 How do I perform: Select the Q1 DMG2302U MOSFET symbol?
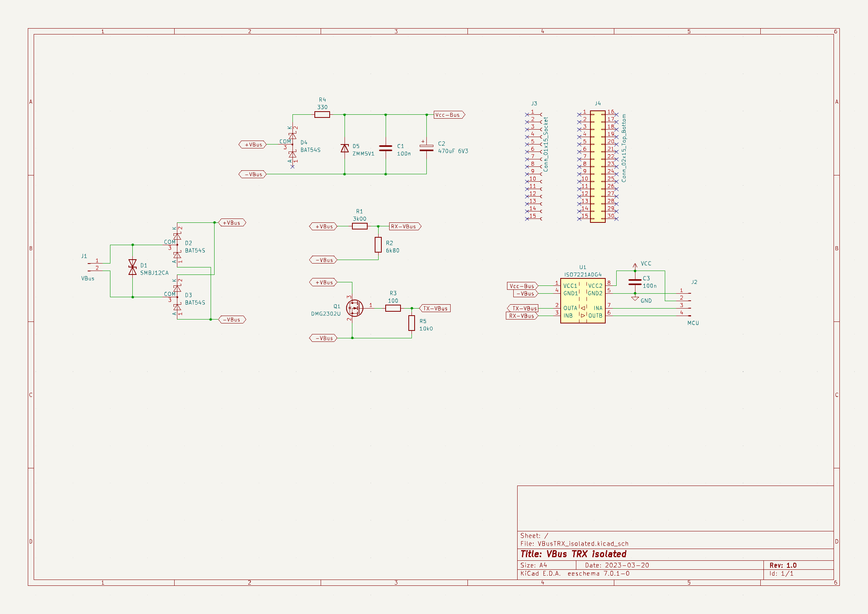(354, 308)
